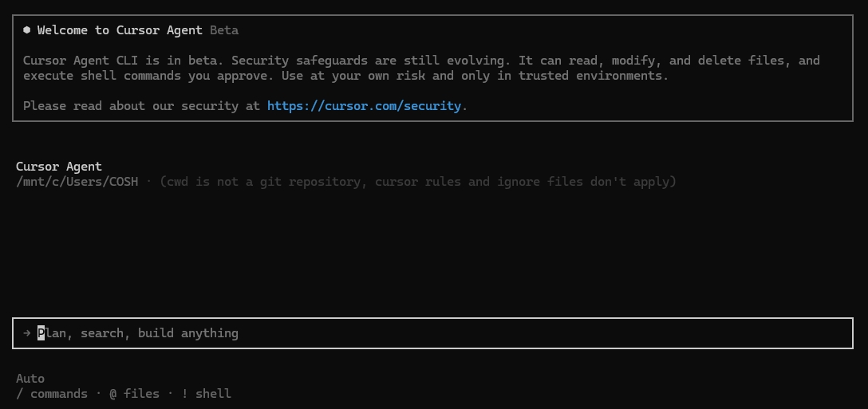Click the prompt input field placeholder text
868x409 pixels.
click(138, 333)
